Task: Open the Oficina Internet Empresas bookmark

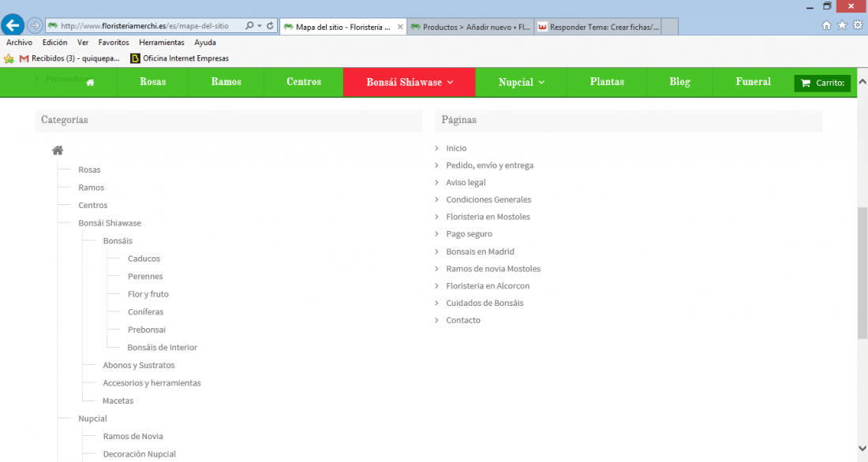Action: [x=179, y=58]
